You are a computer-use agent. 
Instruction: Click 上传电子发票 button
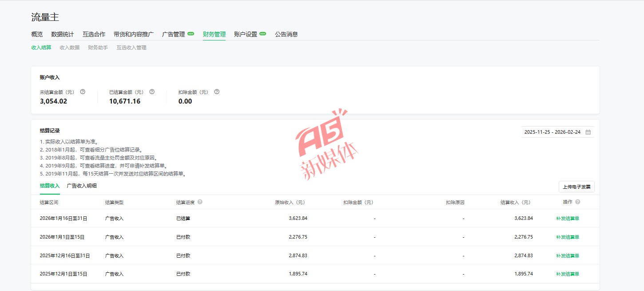[576, 187]
